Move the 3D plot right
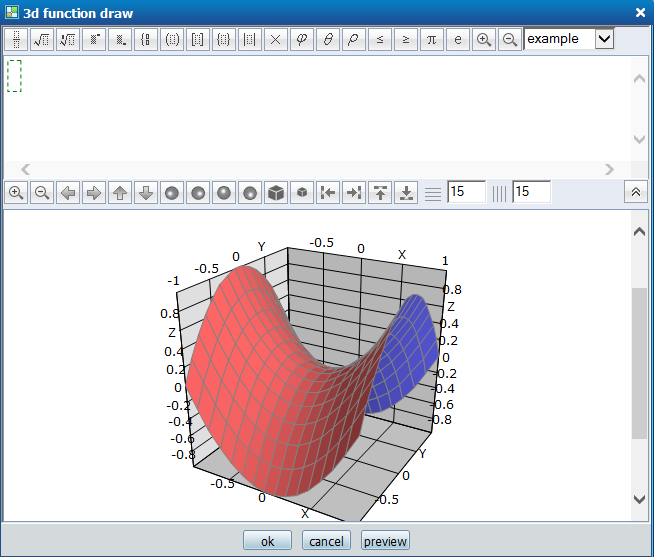Image resolution: width=654 pixels, height=557 pixels. click(x=94, y=193)
